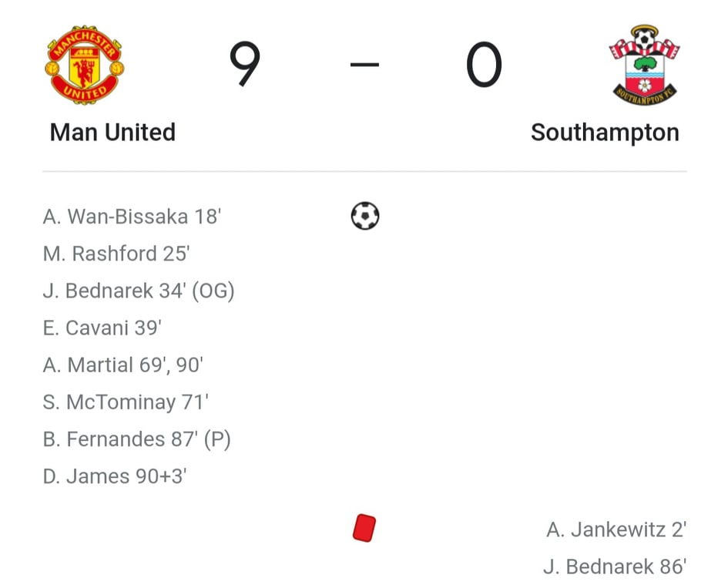Viewport: 728px width, 585px height.
Task: Select Man United's score of 9
Action: tap(245, 64)
